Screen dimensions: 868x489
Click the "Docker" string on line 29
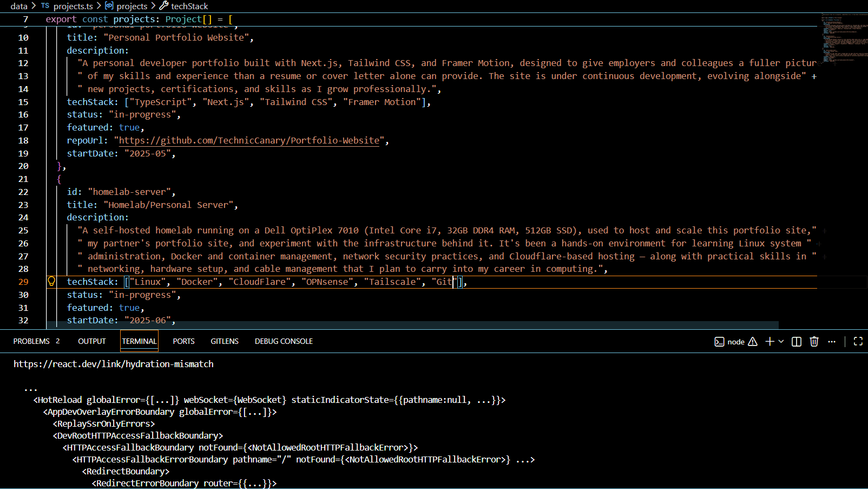pyautogui.click(x=197, y=282)
